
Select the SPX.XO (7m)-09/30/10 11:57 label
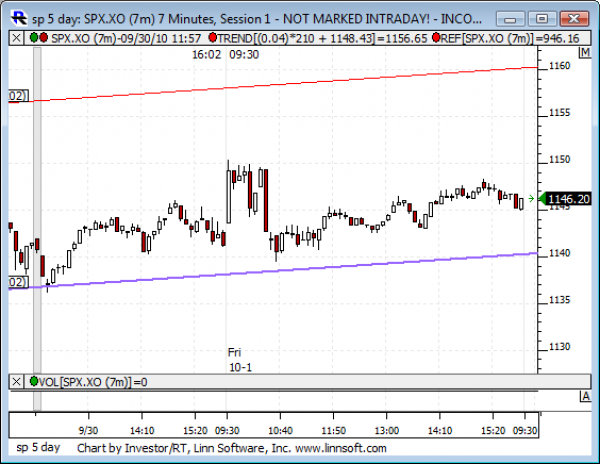pos(126,38)
